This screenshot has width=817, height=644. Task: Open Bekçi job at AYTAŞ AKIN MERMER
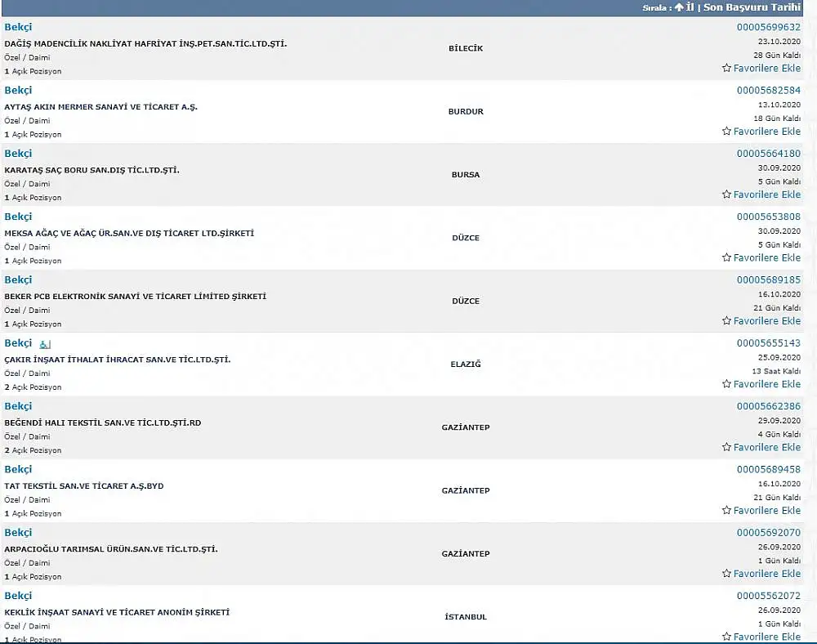point(18,90)
